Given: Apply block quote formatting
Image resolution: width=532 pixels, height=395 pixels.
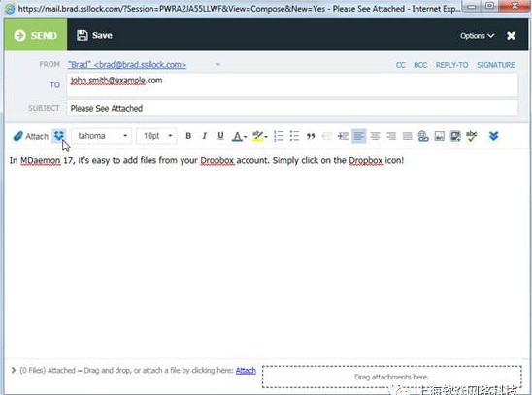Looking at the screenshot, I should 311,136.
